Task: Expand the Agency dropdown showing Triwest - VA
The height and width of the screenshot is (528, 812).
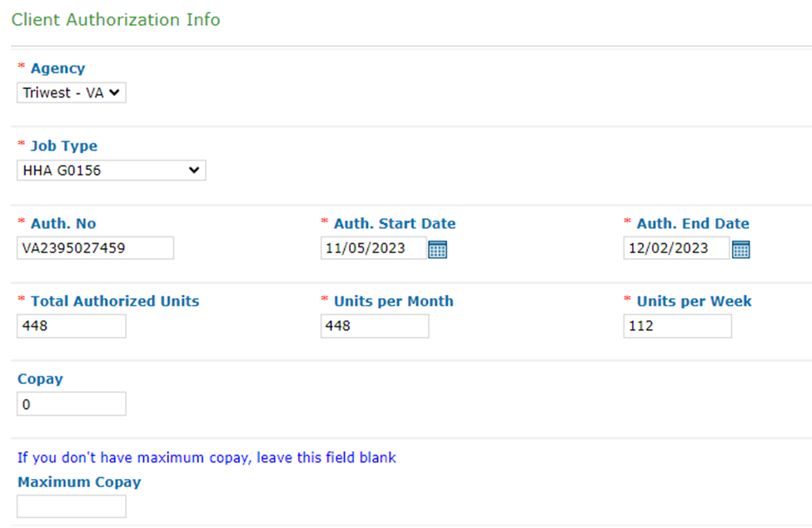Action: 72,92
